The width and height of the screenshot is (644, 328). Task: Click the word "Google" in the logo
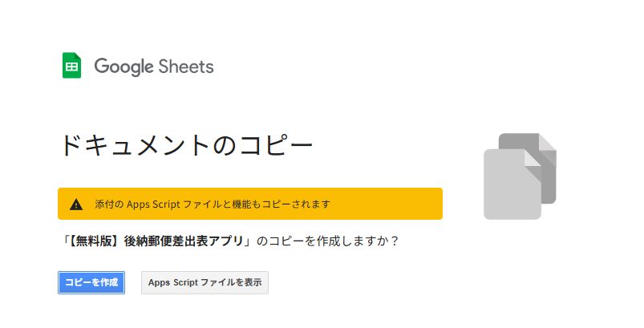click(x=124, y=67)
